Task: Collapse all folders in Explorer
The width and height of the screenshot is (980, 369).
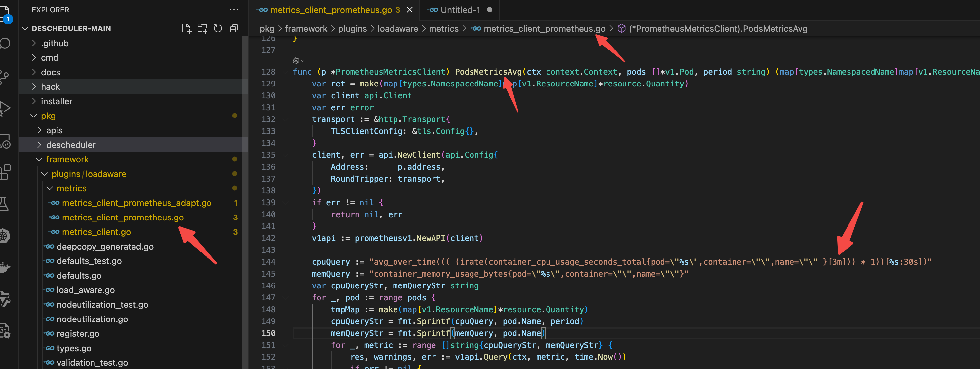Action: 234,28
